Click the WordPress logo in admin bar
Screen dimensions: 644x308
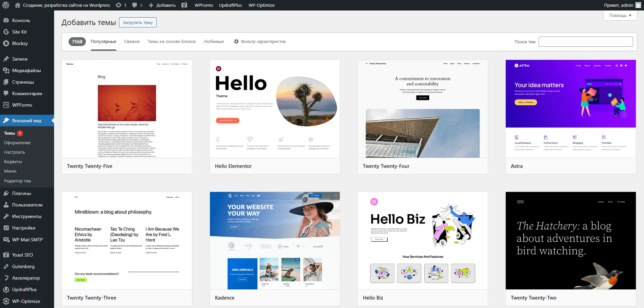click(6, 5)
